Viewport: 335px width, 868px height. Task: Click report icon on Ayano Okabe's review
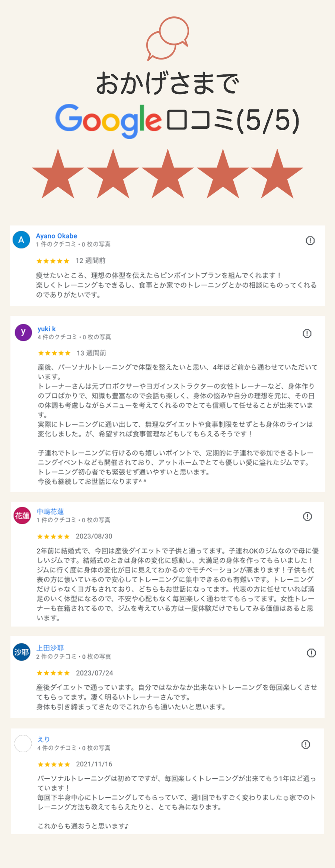[310, 241]
